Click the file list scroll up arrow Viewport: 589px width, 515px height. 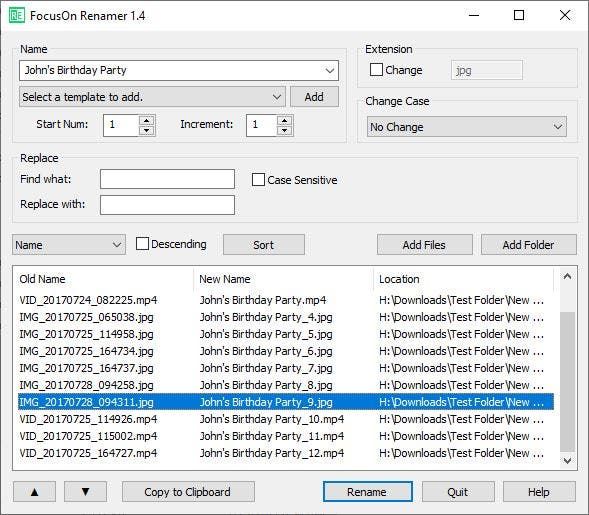coord(568,277)
